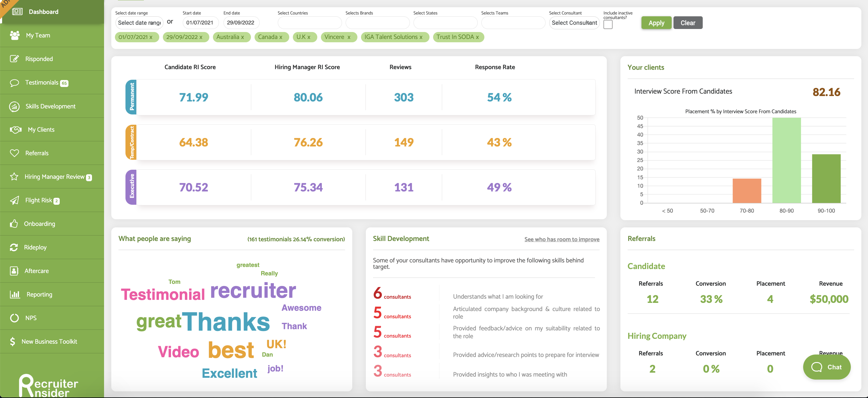Open the Reporting menu item
This screenshot has width=868, height=398.
click(39, 294)
